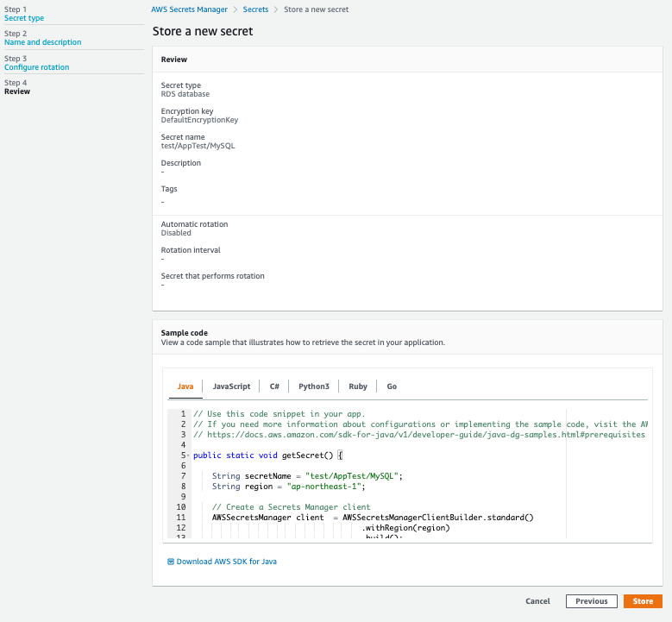The height and width of the screenshot is (622, 672).
Task: Click code line declaring secretName string
Action: [x=307, y=476]
